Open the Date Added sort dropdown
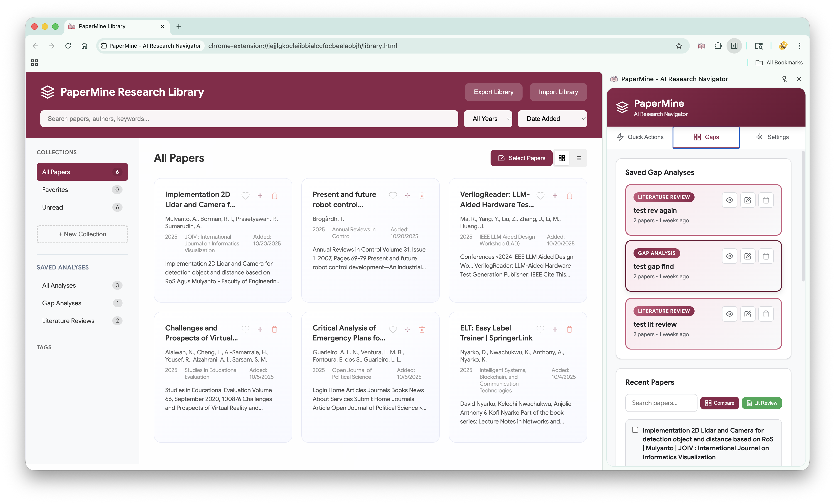Image resolution: width=835 pixels, height=504 pixels. tap(552, 119)
